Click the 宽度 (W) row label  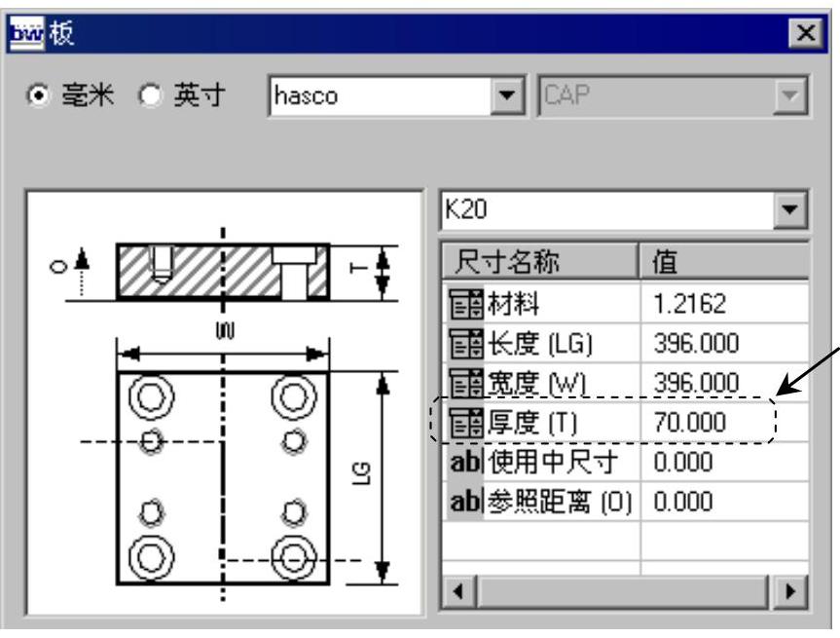tap(536, 384)
